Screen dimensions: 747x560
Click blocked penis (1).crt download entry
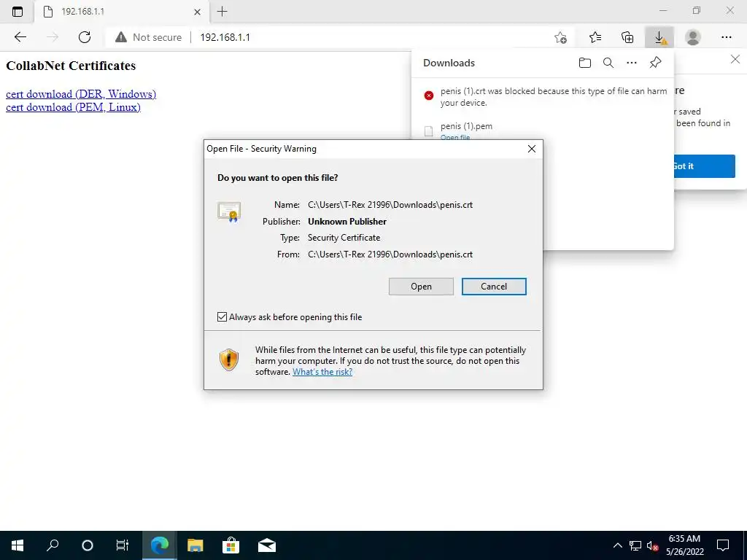(543, 97)
